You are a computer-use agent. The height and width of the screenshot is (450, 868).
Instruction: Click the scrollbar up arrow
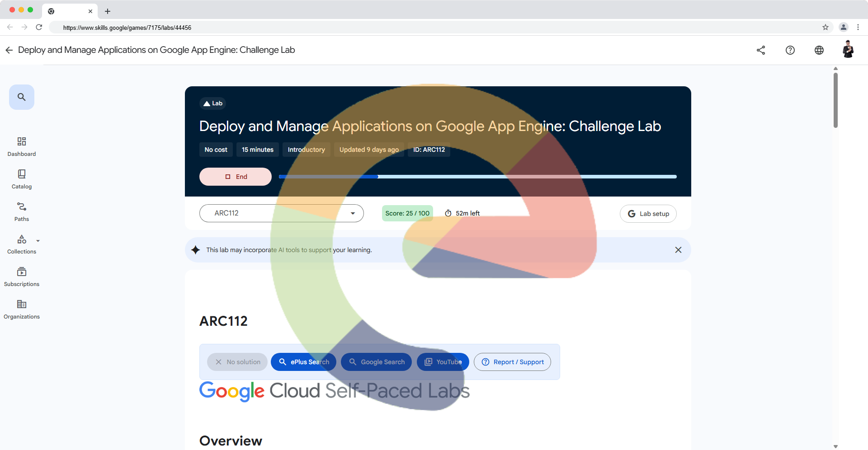pos(835,69)
